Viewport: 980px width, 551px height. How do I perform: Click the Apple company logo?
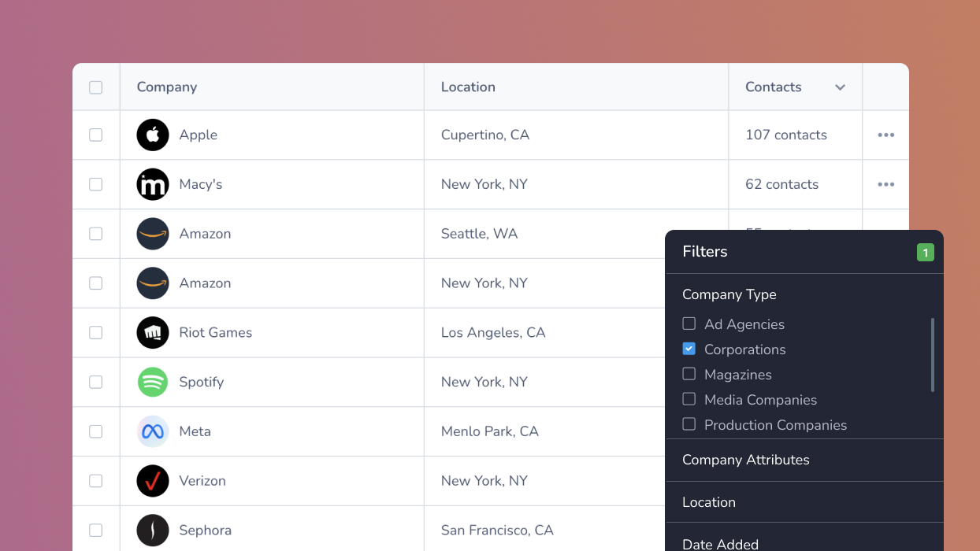153,135
